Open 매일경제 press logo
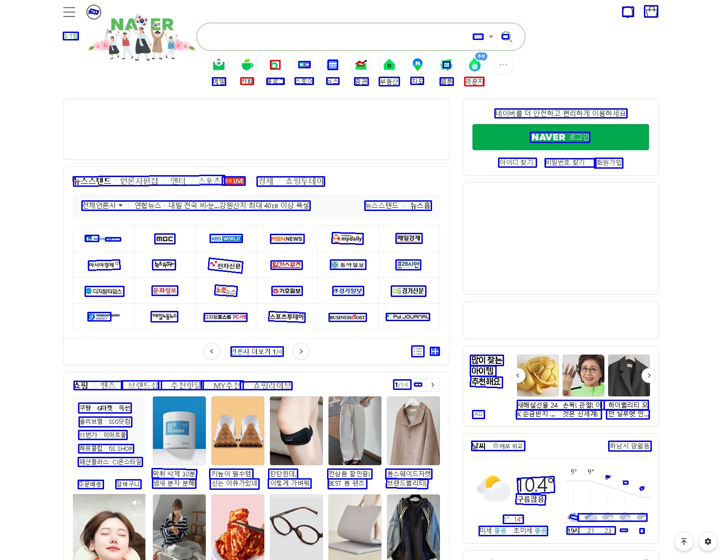 pyautogui.click(x=409, y=238)
